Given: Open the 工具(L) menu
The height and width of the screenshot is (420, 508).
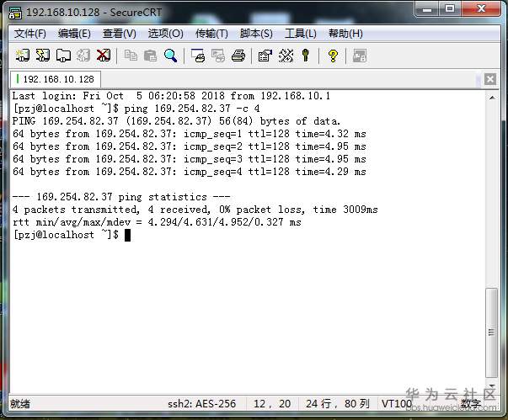Looking at the screenshot, I should [301, 34].
